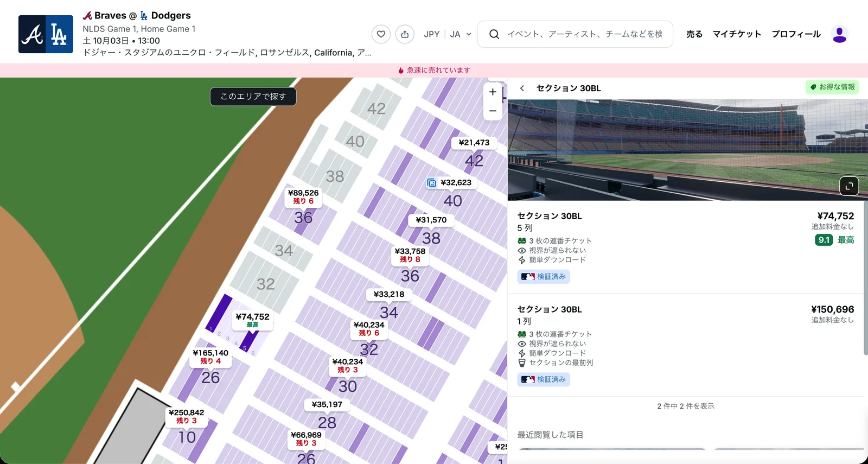Click the ¥66,969 残り 3 marker
The image size is (868, 464).
click(x=306, y=438)
